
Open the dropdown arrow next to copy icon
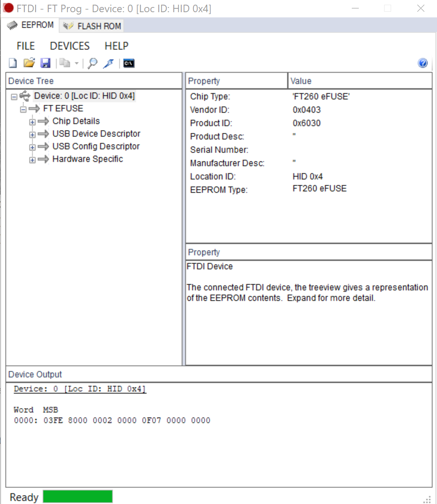(x=77, y=63)
